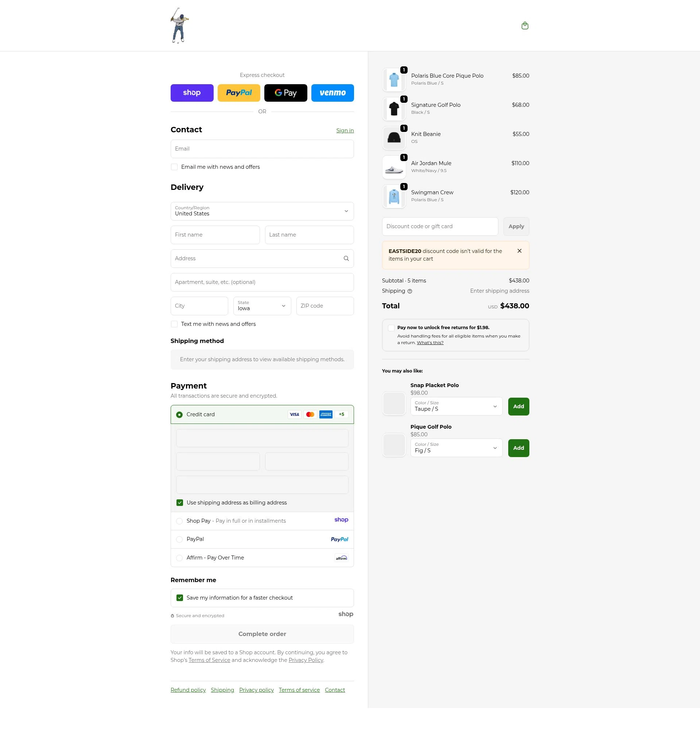
Task: Click the Complete order button
Action: point(262,634)
